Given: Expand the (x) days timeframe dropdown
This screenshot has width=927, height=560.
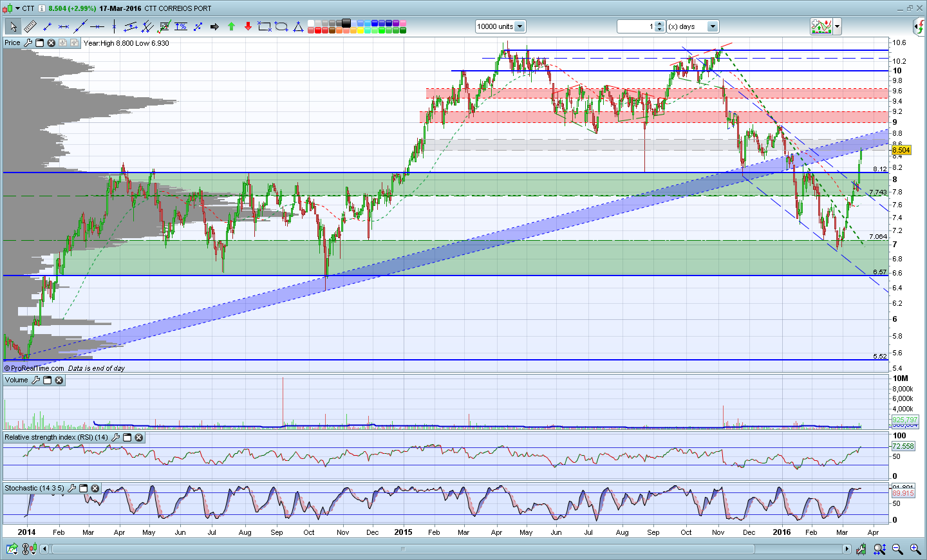Looking at the screenshot, I should click(x=712, y=26).
